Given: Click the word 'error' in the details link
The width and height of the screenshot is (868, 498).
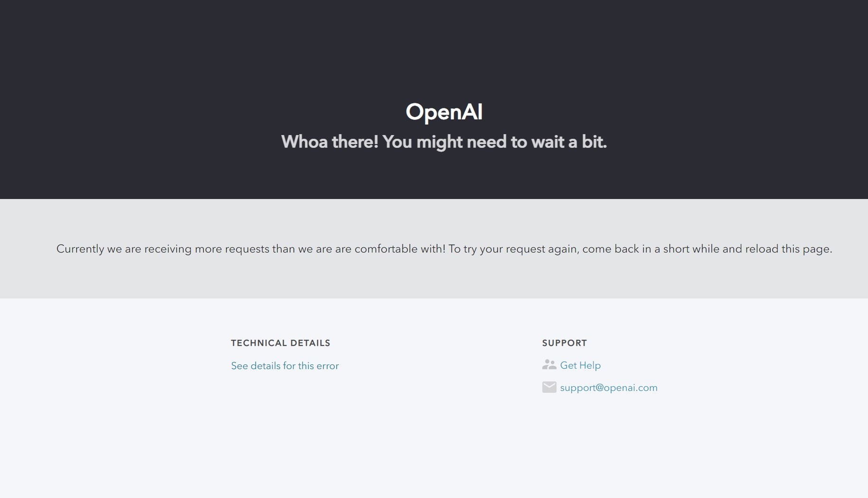Looking at the screenshot, I should coord(328,366).
